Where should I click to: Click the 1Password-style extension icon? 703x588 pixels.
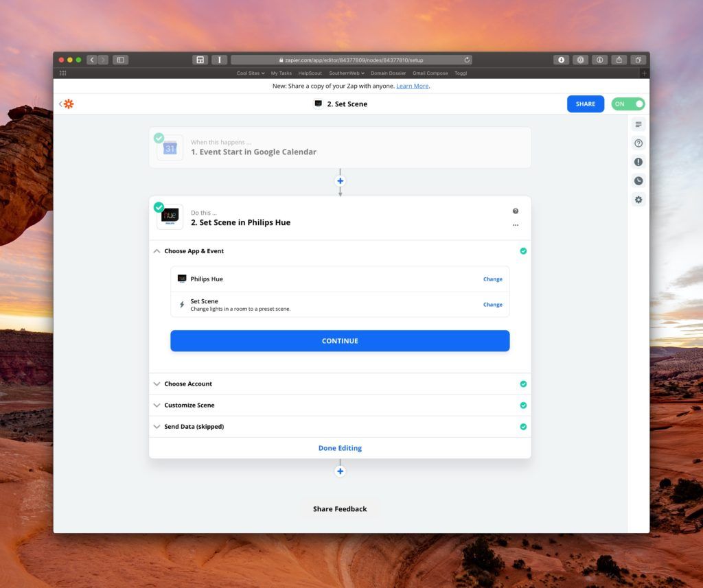tap(580, 60)
